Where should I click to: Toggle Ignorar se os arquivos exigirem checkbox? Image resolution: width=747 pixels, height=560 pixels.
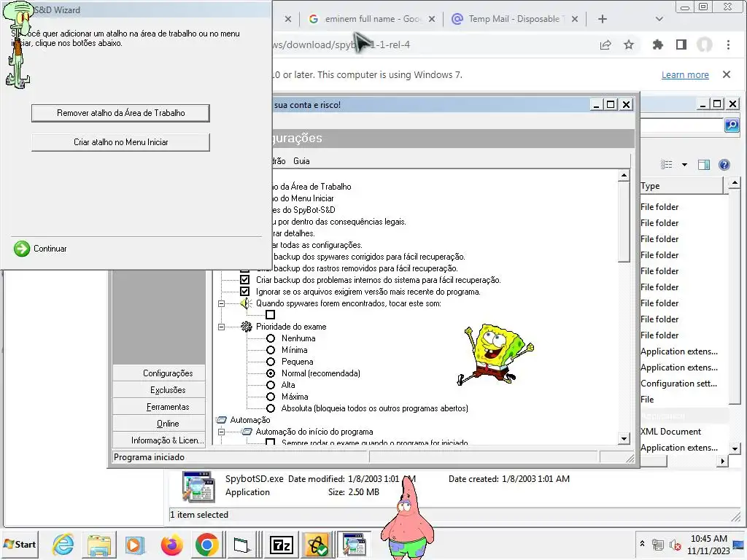[245, 292]
